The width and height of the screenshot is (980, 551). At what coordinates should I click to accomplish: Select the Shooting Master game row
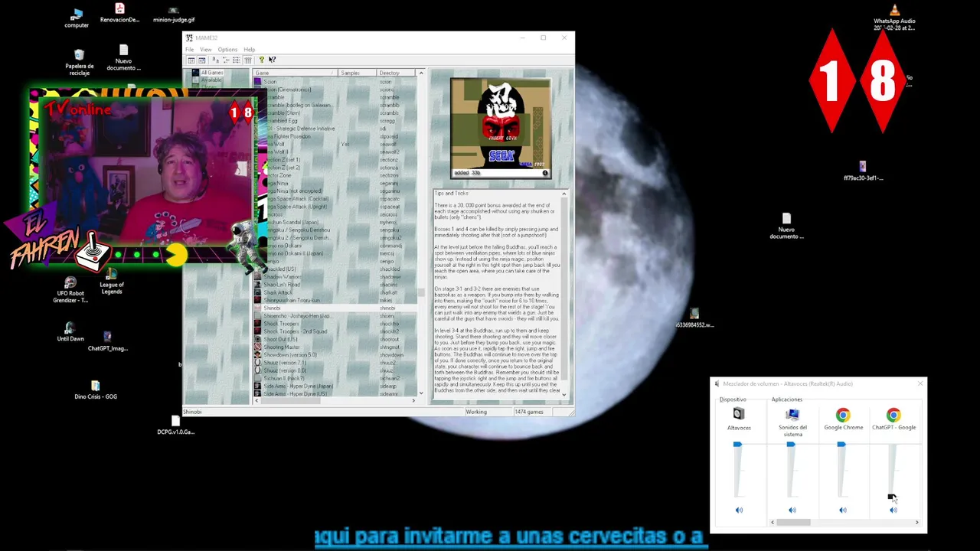335,347
